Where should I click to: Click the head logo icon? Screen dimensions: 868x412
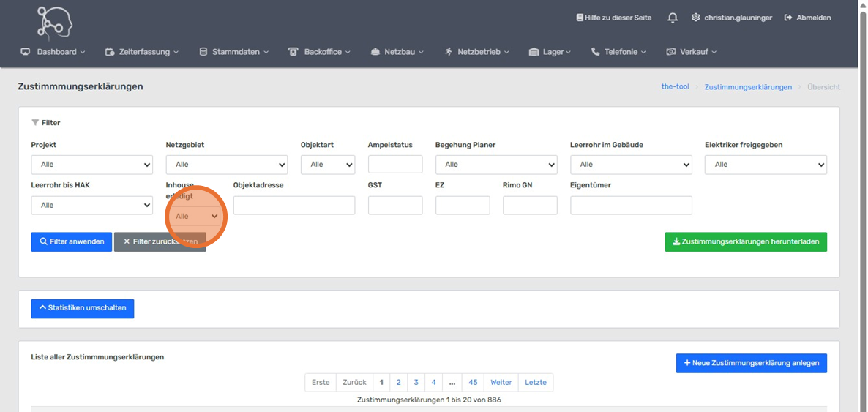click(x=55, y=22)
